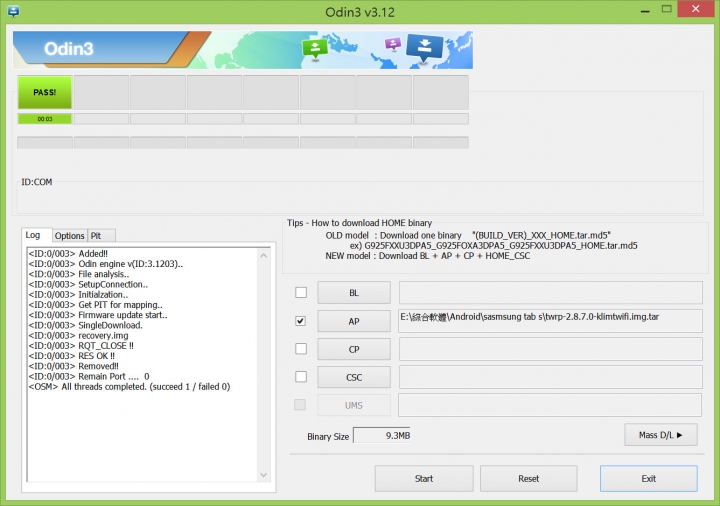Click the BL file path field
This screenshot has width=720, height=506.
coord(551,292)
